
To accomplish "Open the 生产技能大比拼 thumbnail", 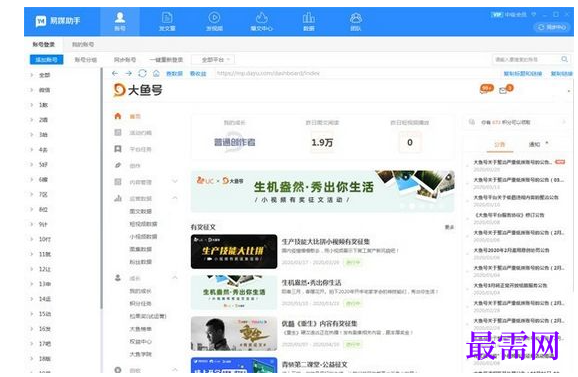I will 234,251.
